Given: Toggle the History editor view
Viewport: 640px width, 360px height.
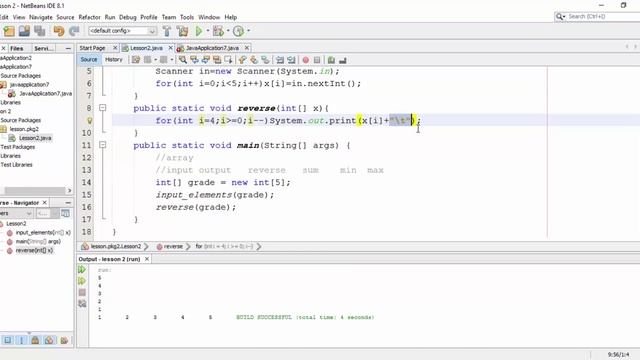Looking at the screenshot, I should point(113,60).
